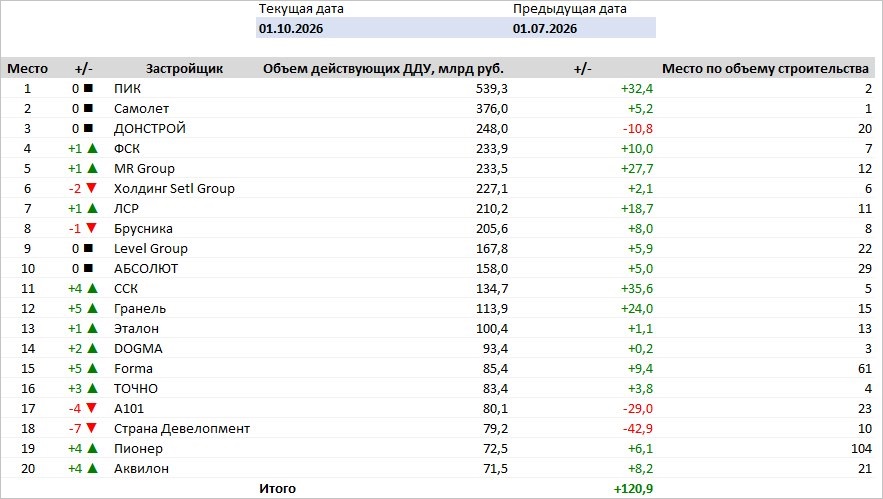The width and height of the screenshot is (883, 499).
Task: Select the developer name DOGMA
Action: [138, 349]
